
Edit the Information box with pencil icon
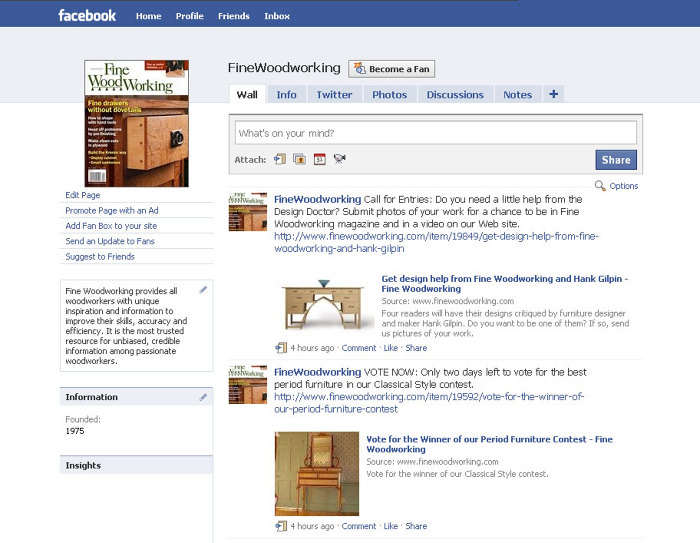(x=203, y=397)
